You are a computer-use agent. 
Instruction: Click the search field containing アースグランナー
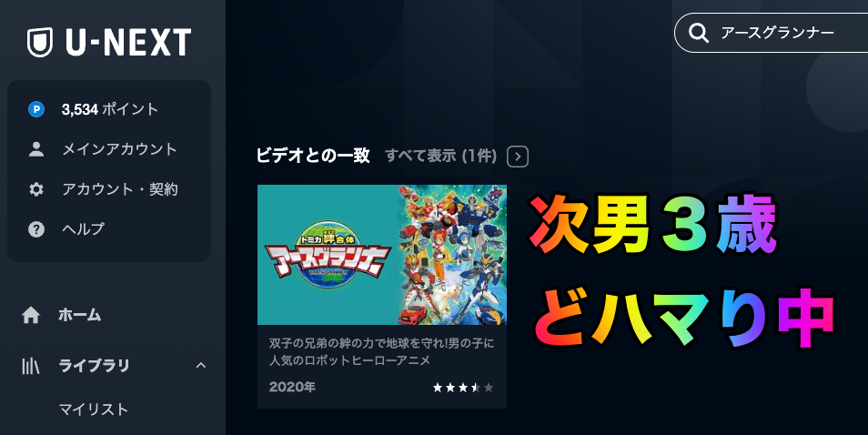(772, 33)
